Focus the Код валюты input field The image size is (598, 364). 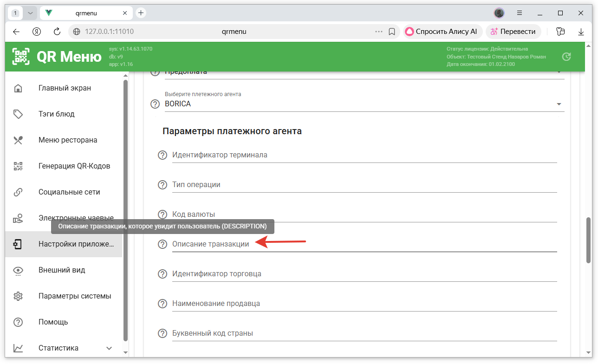tap(364, 214)
